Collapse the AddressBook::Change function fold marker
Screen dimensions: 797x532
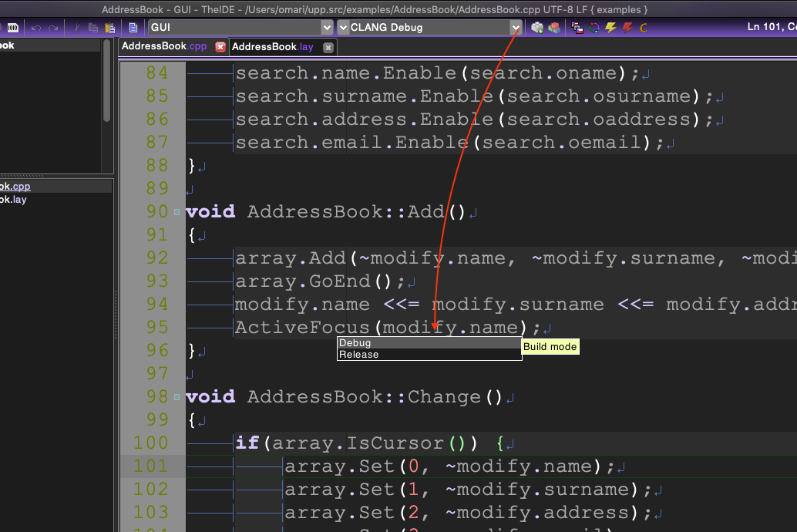(177, 397)
